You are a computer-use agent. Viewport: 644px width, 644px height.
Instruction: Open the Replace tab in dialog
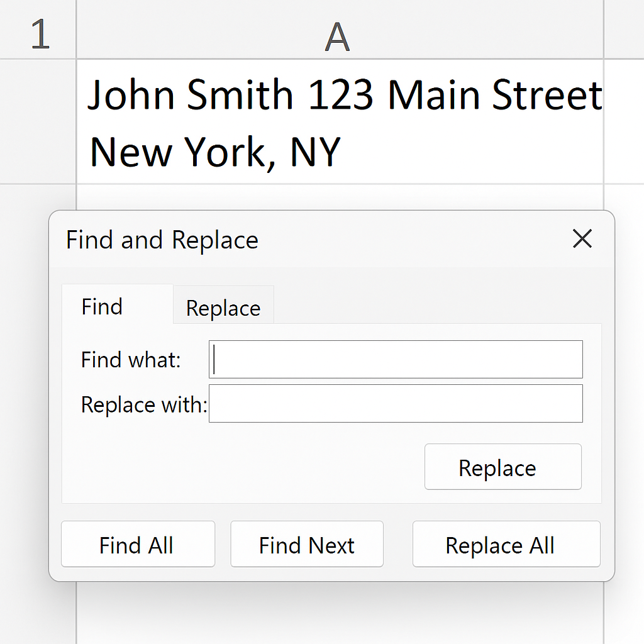point(223,308)
